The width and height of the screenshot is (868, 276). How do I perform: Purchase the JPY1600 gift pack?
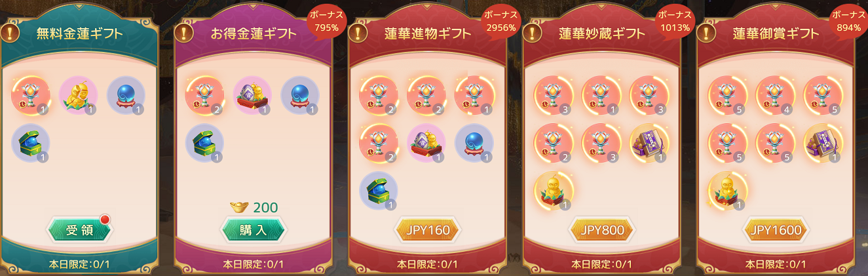coord(776,230)
